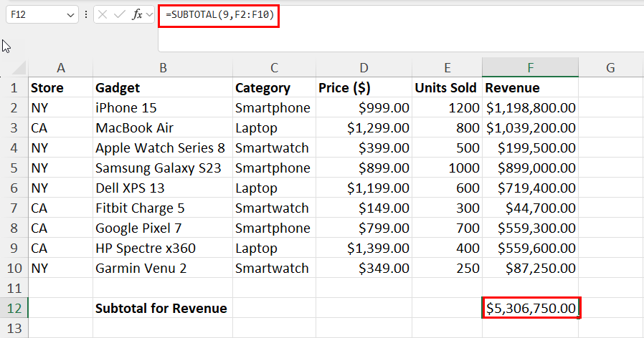Click the $199,500.00 revenue cell
This screenshot has width=644, height=338.
point(530,148)
